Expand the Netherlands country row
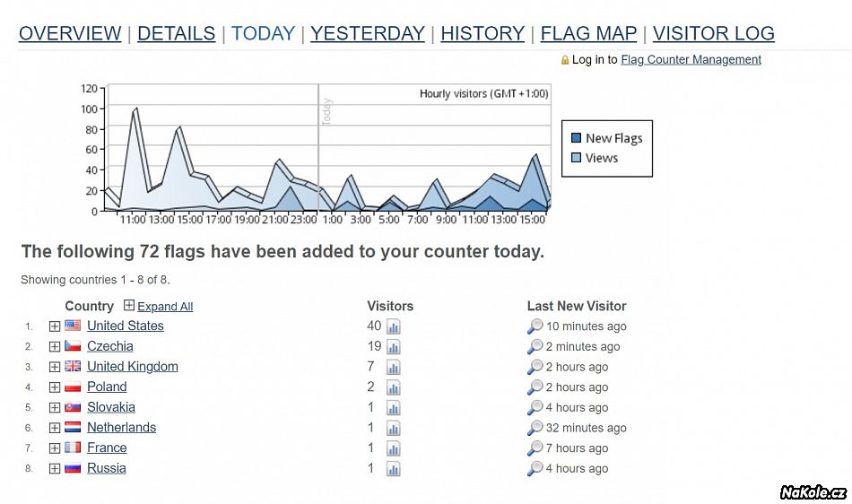This screenshot has width=852, height=504. point(55,428)
